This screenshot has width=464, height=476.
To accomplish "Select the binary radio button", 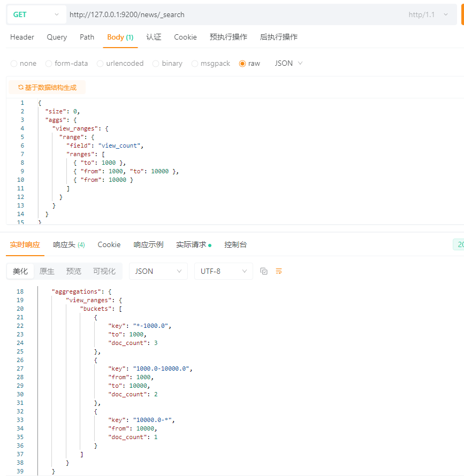I will click(156, 64).
